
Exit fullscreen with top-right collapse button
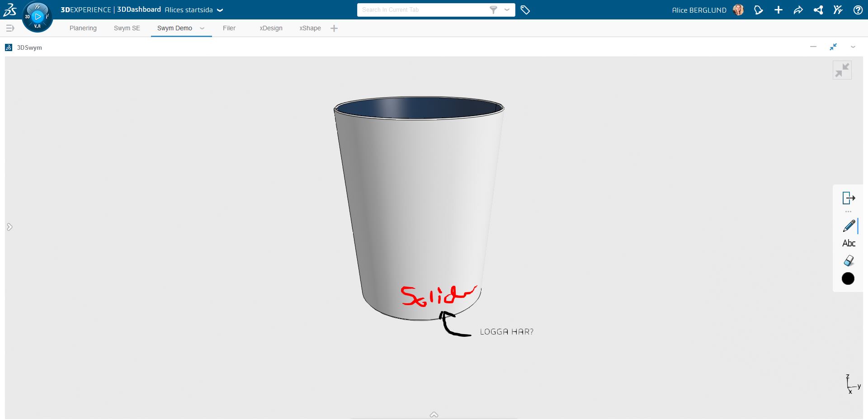point(842,71)
